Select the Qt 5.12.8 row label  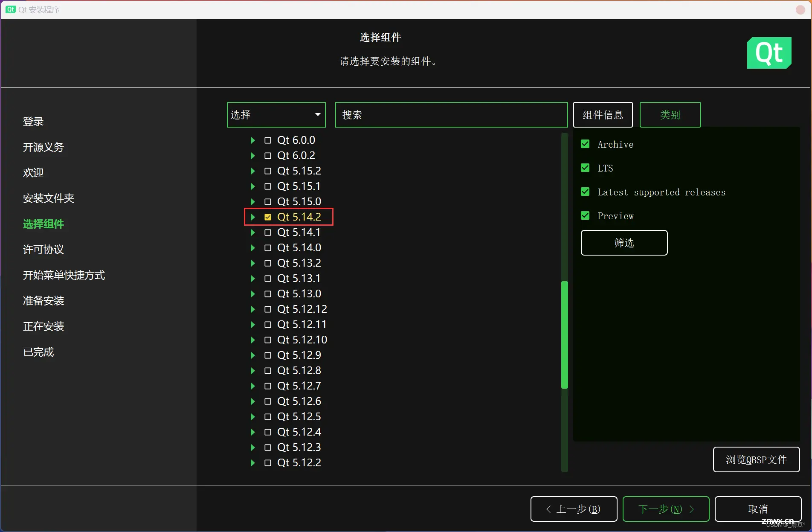[299, 371]
